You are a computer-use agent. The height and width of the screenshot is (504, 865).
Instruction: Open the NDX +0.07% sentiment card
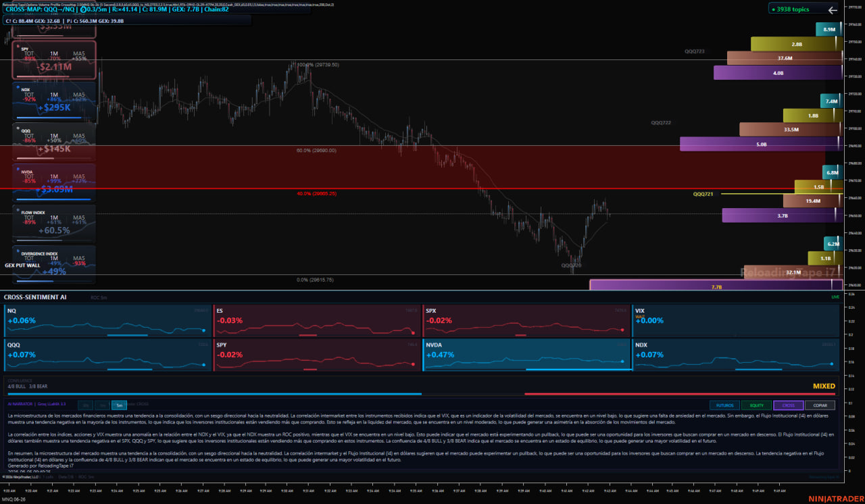[736, 355]
